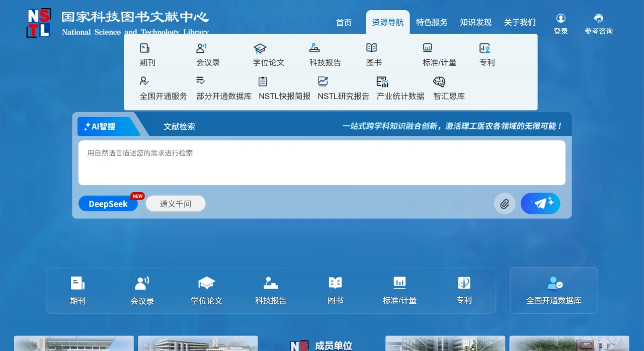Viewport: 644px width, 351px height.
Task: Open the 特色服务 menu
Action: click(432, 22)
